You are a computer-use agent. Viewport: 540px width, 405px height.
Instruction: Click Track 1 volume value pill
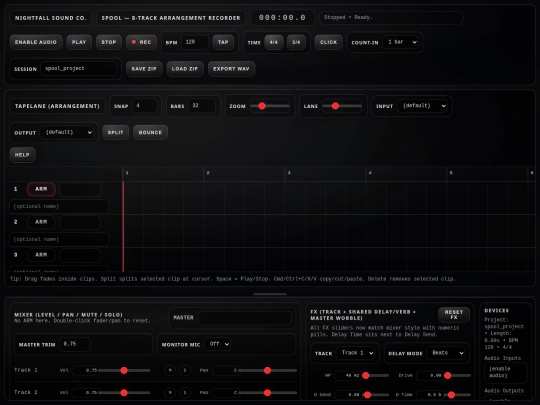tap(85, 371)
